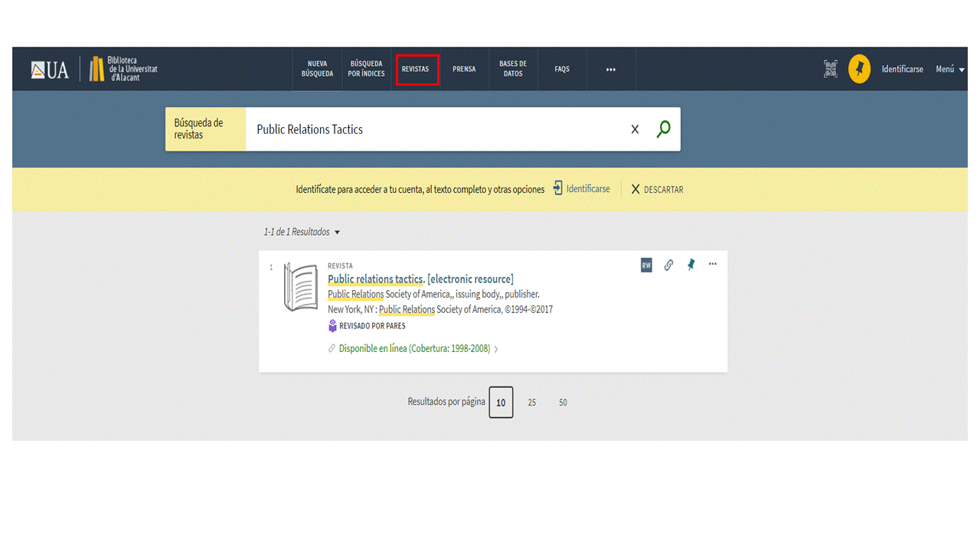Click the journal book cover thumbnail
Screen dimensions: 980x551
pos(300,287)
